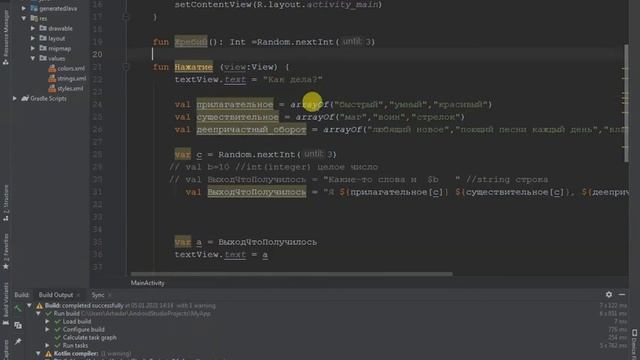The image size is (640, 360).
Task: Click the strings.xml file icon
Action: coord(52,78)
